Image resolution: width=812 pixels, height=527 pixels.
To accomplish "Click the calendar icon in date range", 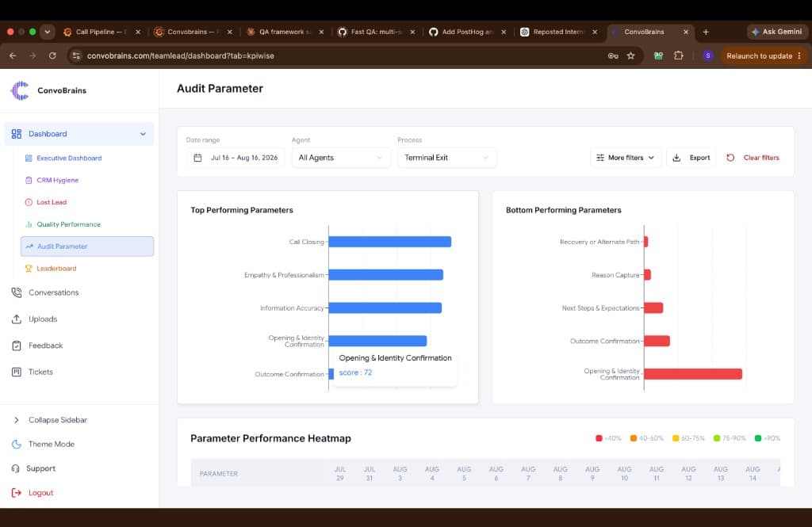I will tap(197, 158).
